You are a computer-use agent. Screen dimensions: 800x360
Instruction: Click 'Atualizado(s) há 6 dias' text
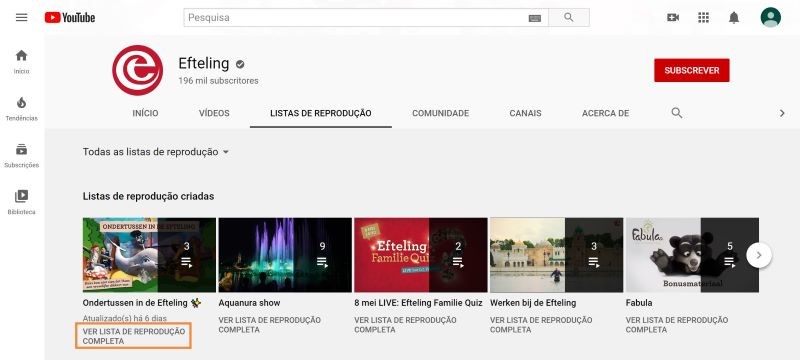click(x=124, y=319)
